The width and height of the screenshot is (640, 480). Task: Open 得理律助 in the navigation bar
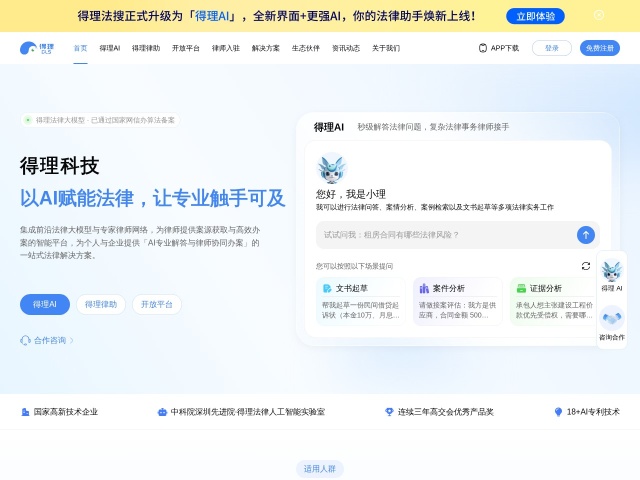[146, 48]
